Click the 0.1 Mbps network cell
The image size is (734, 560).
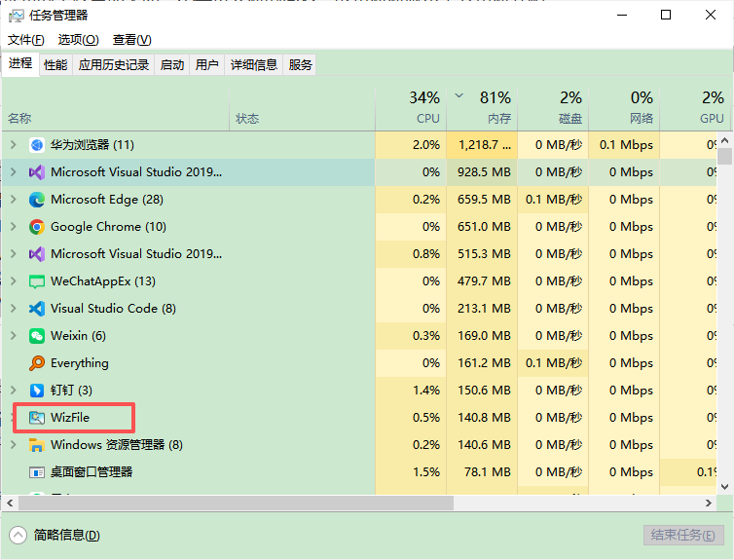[x=624, y=145]
